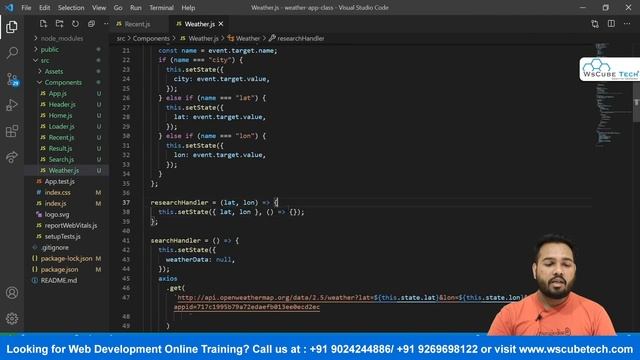This screenshot has height=360, width=640.
Task: Close the Weather.js editor tab
Action: click(x=221, y=24)
